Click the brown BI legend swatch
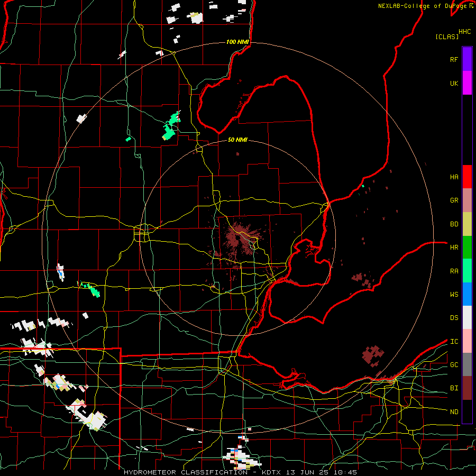Screen dimensions: 476x476 (x=467, y=388)
